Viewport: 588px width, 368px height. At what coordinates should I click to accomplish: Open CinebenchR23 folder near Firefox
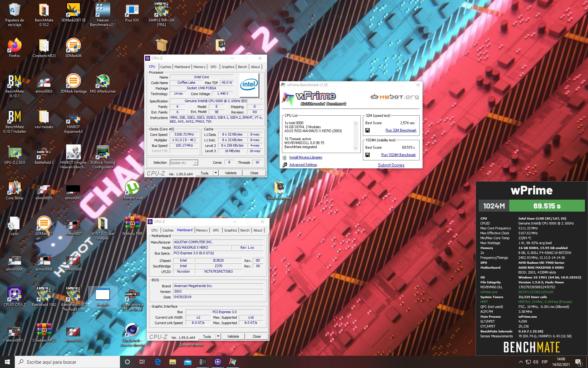tap(44, 48)
